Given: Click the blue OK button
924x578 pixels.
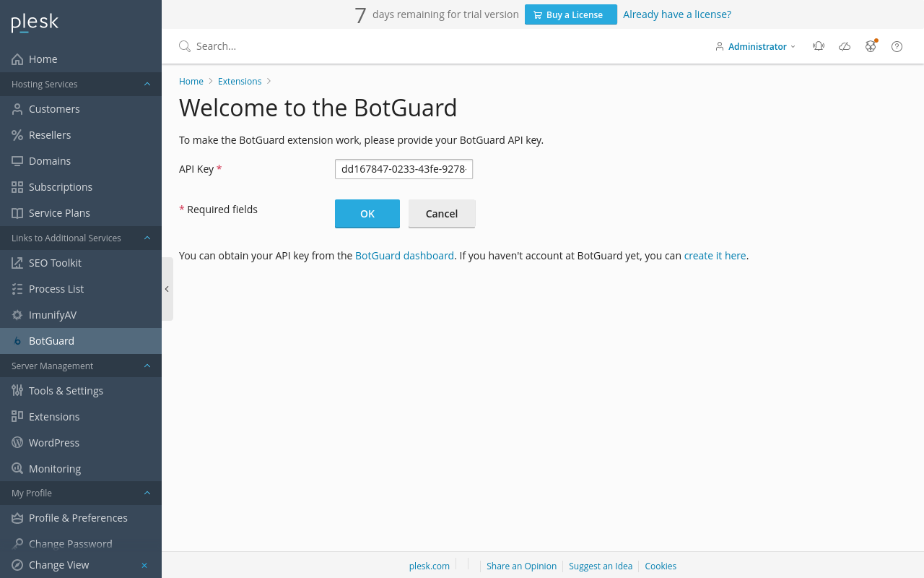Looking at the screenshot, I should (x=367, y=214).
